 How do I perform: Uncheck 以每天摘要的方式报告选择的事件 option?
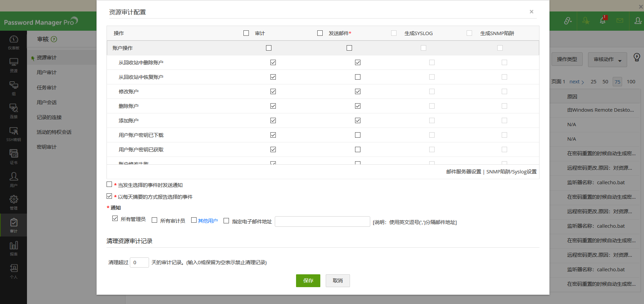(109, 196)
